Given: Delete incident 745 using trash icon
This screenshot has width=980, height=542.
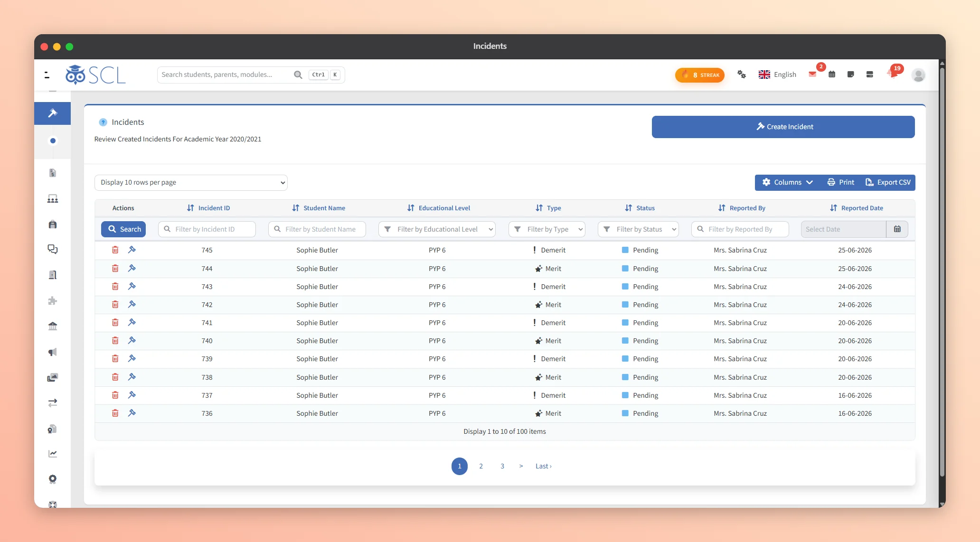Looking at the screenshot, I should [115, 250].
